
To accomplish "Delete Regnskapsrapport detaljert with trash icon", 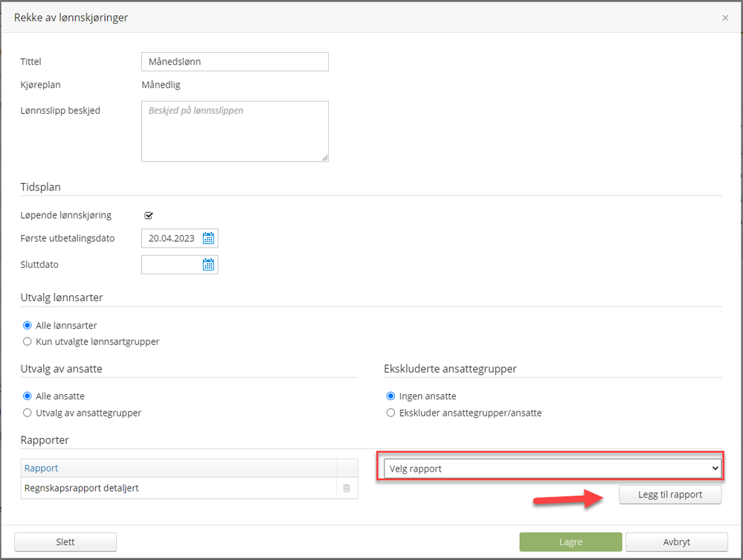I will pyautogui.click(x=347, y=488).
